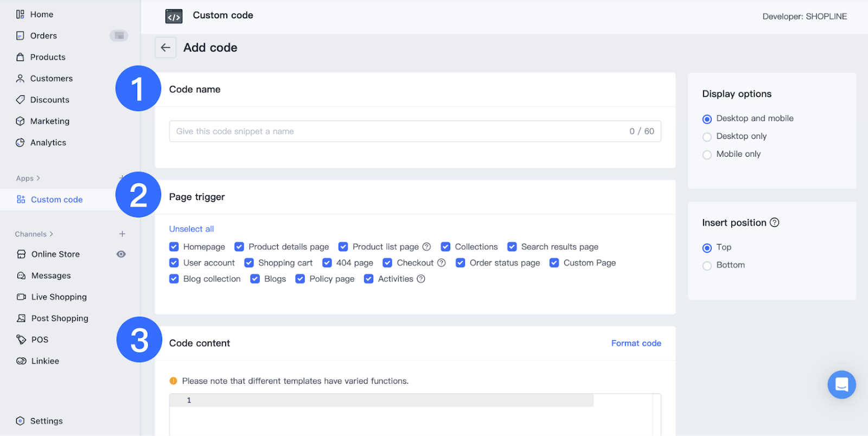868x436 pixels.
Task: Toggle the Shopping cart checkbox
Action: click(249, 263)
